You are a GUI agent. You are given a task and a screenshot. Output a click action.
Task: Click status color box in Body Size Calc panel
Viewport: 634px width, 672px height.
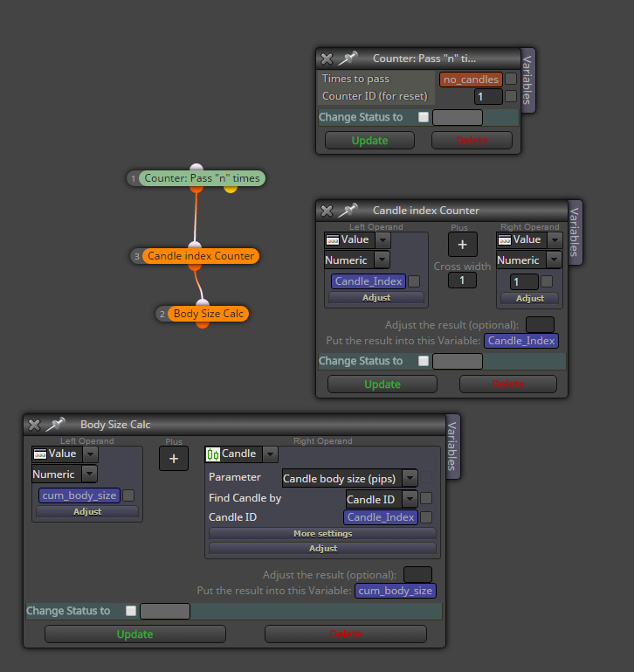pyautogui.click(x=165, y=611)
